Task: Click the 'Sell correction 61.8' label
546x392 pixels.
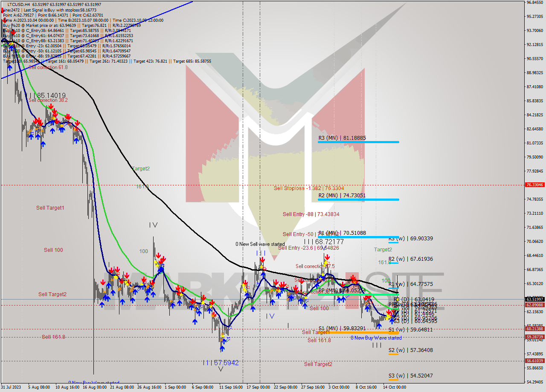Action: 48,67
